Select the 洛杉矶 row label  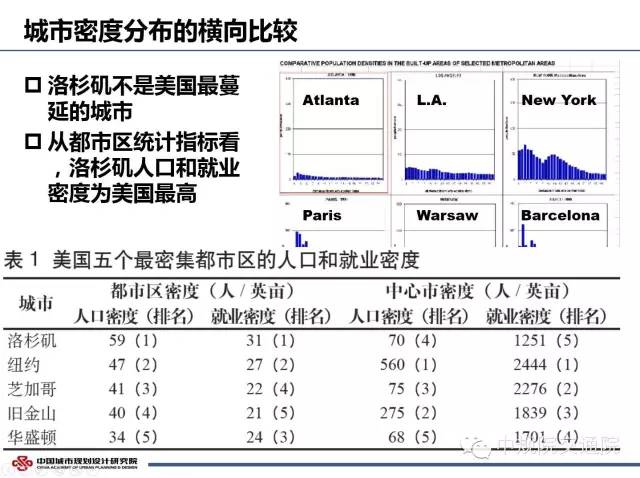32,341
